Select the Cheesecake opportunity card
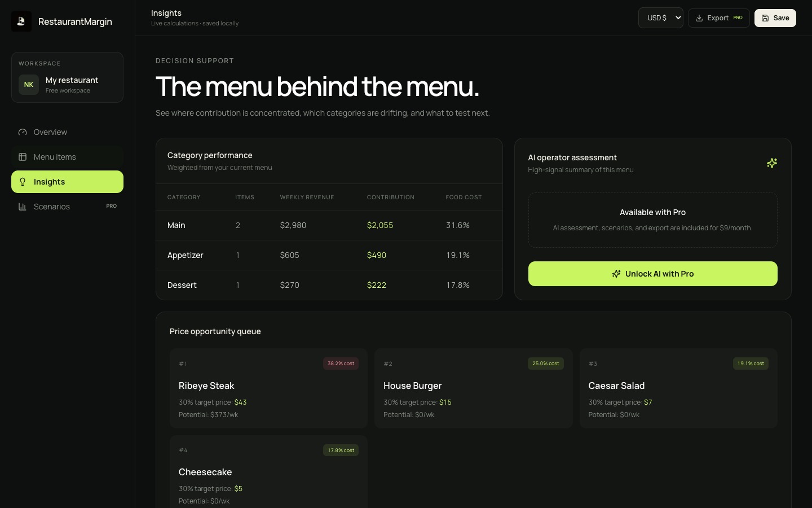 tap(268, 472)
